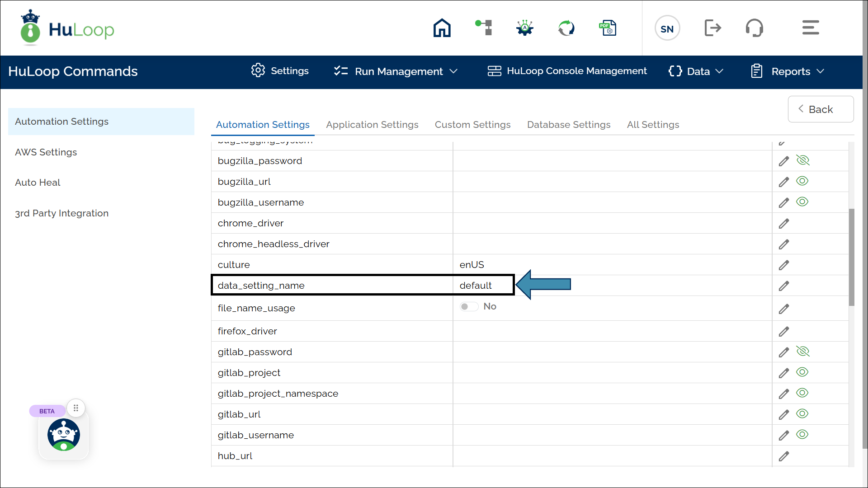Expand the Reports dropdown menu
The width and height of the screenshot is (868, 488).
coord(788,71)
